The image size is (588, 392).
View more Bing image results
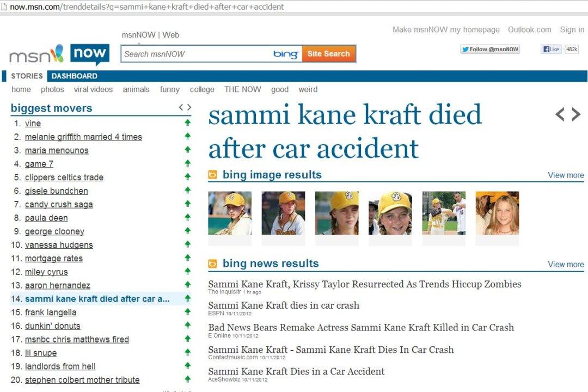(566, 175)
